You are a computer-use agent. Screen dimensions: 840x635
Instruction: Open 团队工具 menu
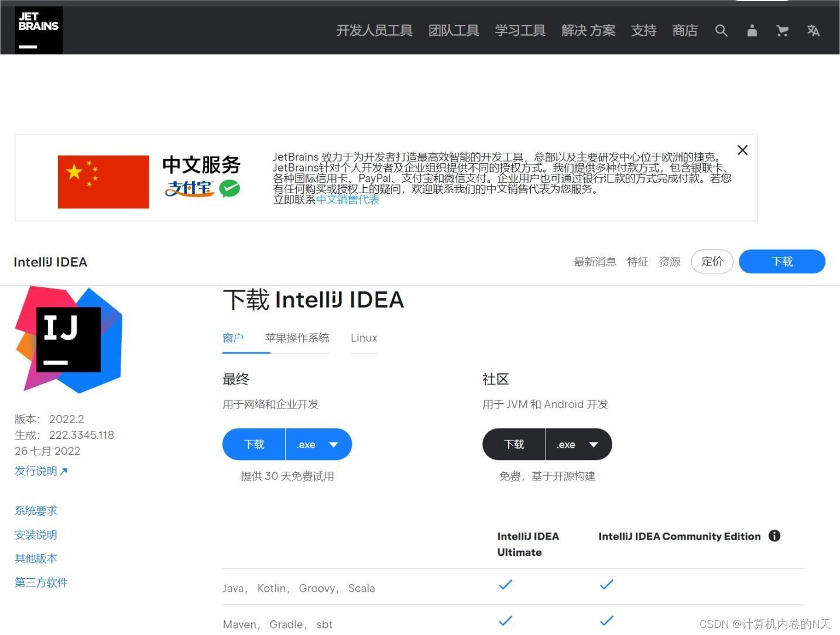[x=454, y=30]
